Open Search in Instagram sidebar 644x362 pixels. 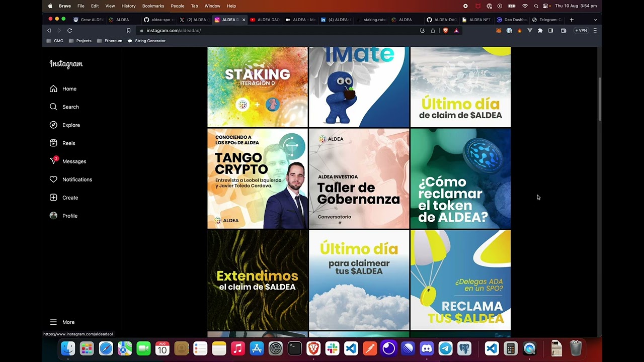coord(64,107)
